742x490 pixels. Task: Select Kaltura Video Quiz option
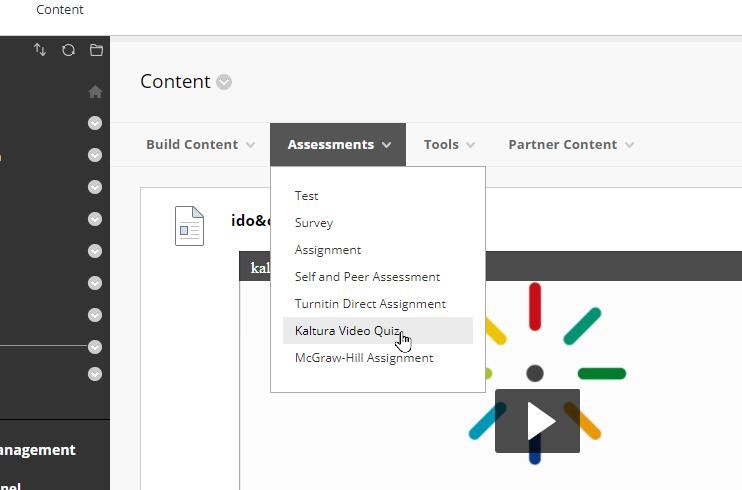378,330
